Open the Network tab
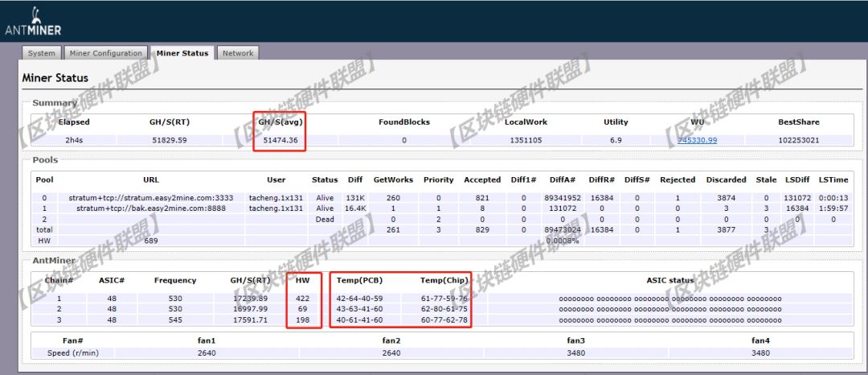Screen dimensions: 868x375 238,53
